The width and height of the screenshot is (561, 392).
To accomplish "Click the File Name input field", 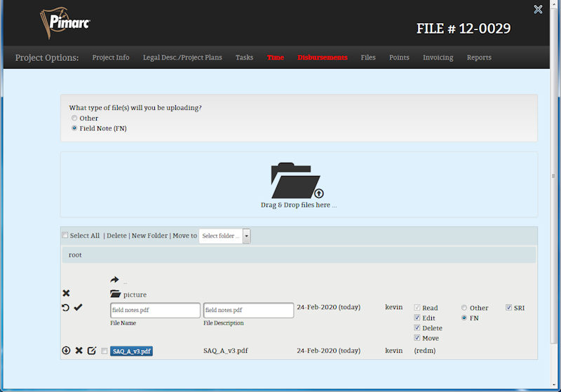I will pos(155,310).
